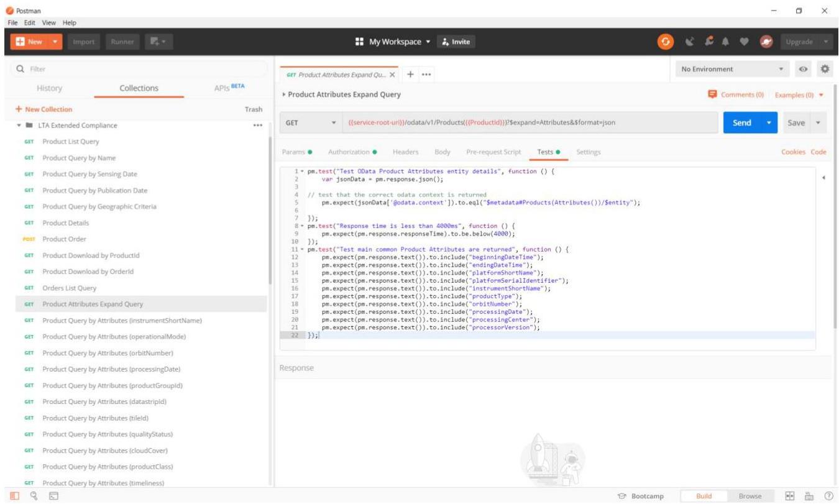839x504 pixels.
Task: Click the collections list vertical scrollbar
Action: [x=270, y=211]
